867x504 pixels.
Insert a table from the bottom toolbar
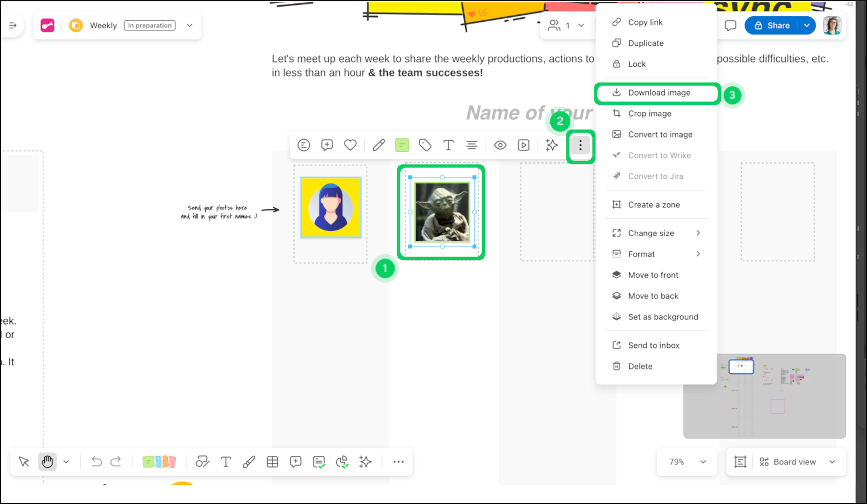(x=272, y=462)
